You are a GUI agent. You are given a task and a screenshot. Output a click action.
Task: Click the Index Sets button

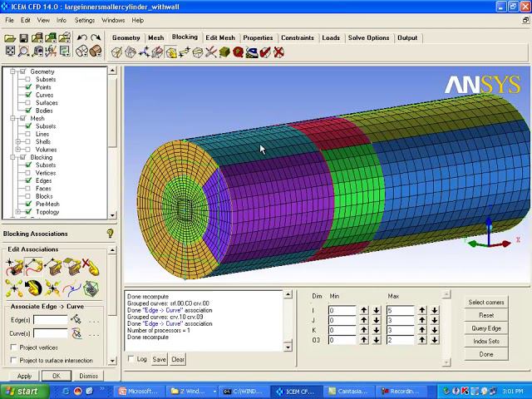click(486, 341)
